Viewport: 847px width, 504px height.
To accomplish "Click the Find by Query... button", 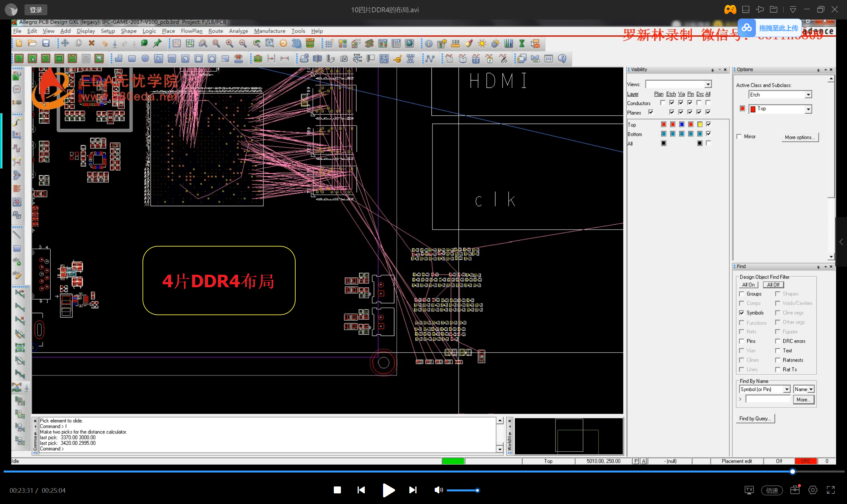I will click(x=755, y=419).
